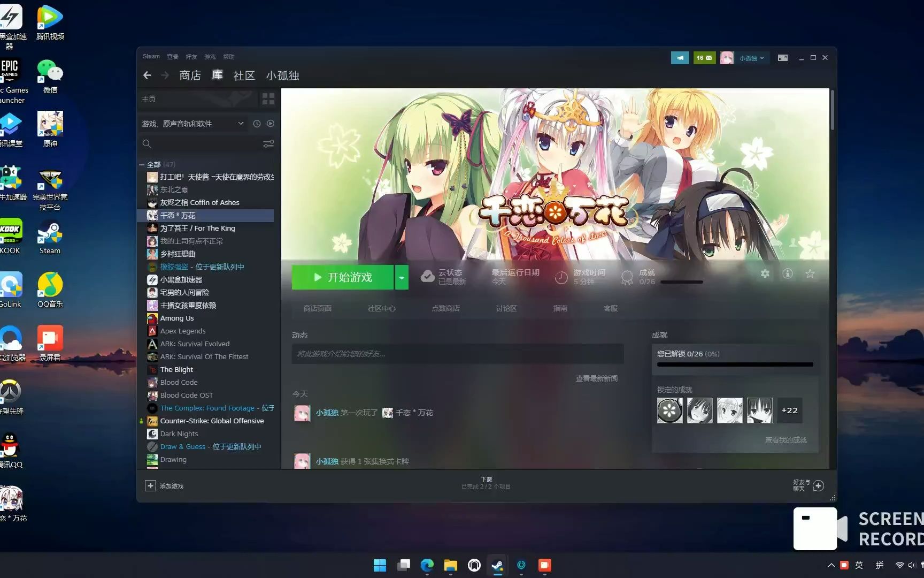Open the 录屏君 desktop icon
Image resolution: width=924 pixels, height=578 pixels.
point(50,344)
